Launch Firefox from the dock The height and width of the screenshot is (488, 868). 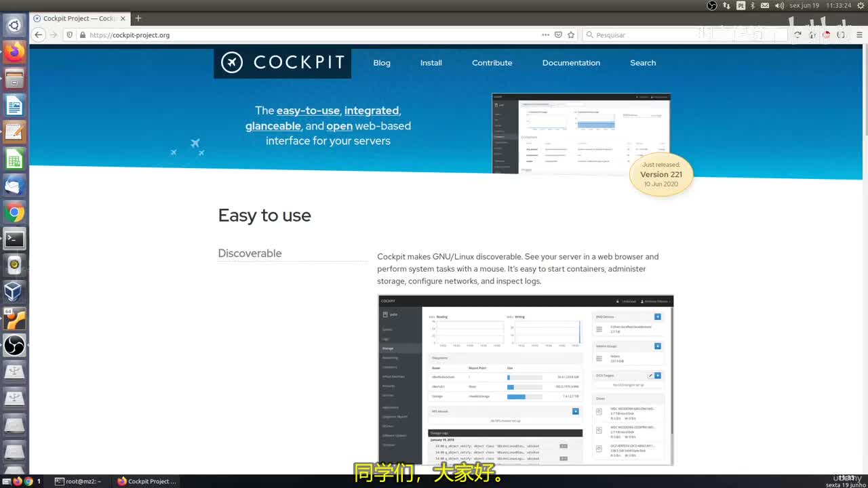point(14,52)
